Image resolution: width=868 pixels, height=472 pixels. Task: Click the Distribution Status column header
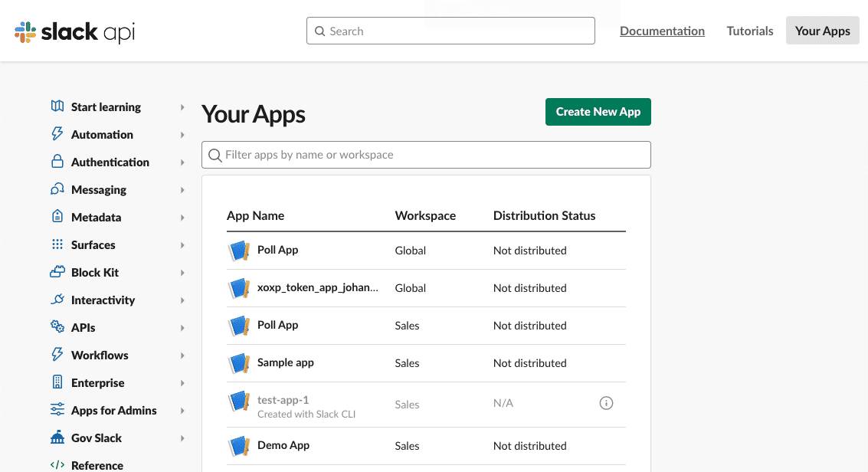click(544, 216)
